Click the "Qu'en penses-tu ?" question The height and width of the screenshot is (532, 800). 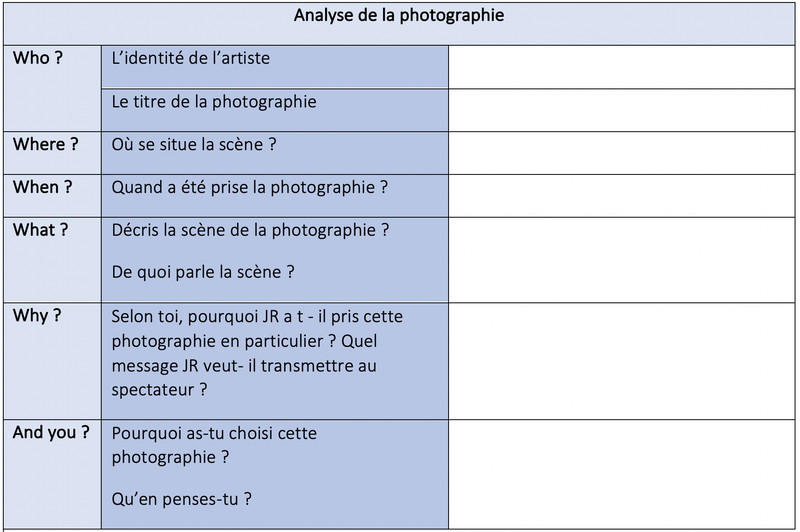pyautogui.click(x=181, y=499)
